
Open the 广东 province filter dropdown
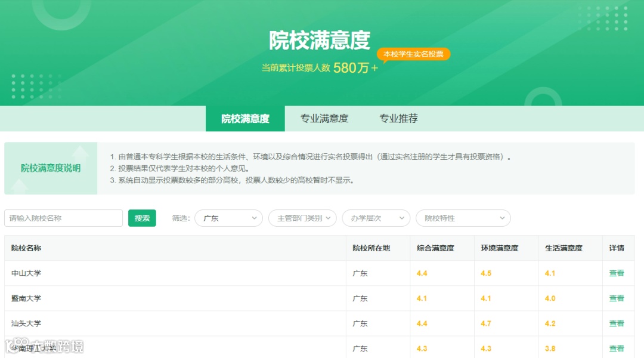(228, 218)
